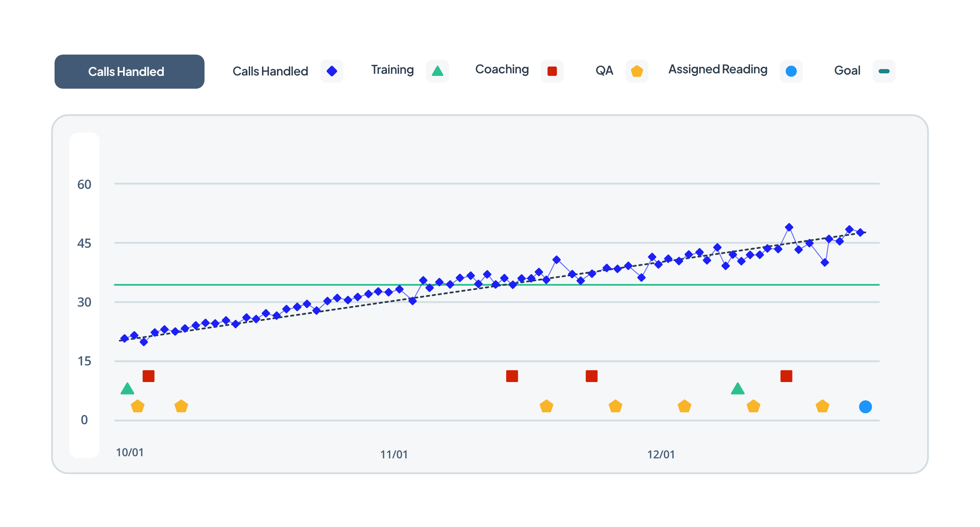Click the 12/01 x-axis date label
Viewport: 980px width, 527px height.
click(x=661, y=455)
